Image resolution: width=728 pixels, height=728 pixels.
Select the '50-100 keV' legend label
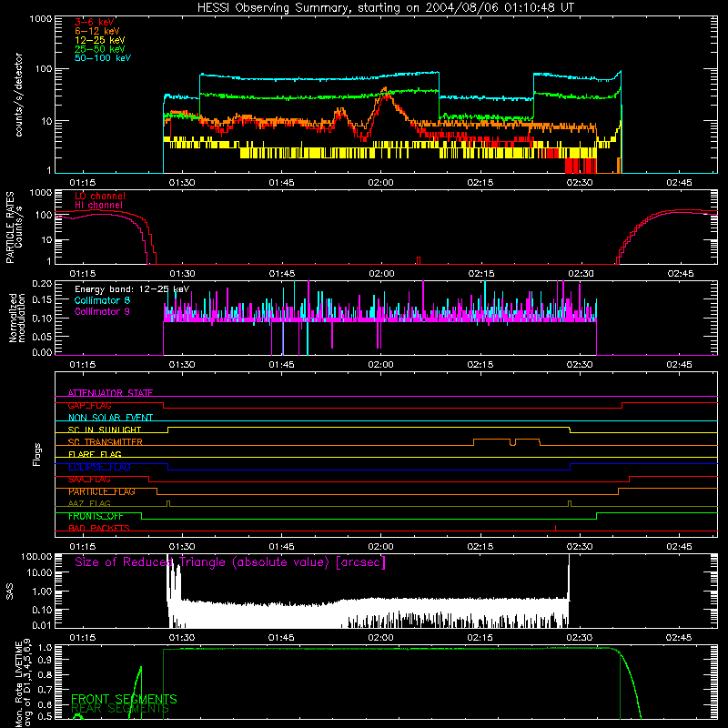tap(103, 58)
